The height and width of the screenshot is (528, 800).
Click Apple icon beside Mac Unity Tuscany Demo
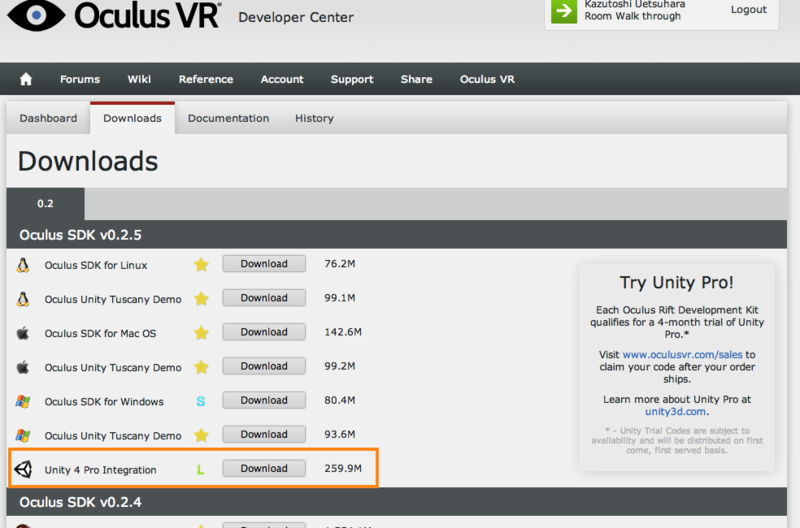[x=23, y=367]
